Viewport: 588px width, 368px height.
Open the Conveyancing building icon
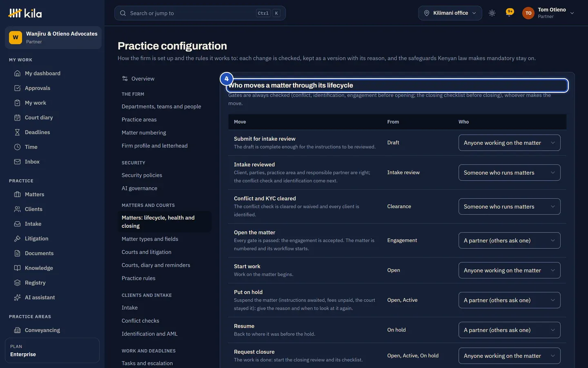tap(17, 330)
